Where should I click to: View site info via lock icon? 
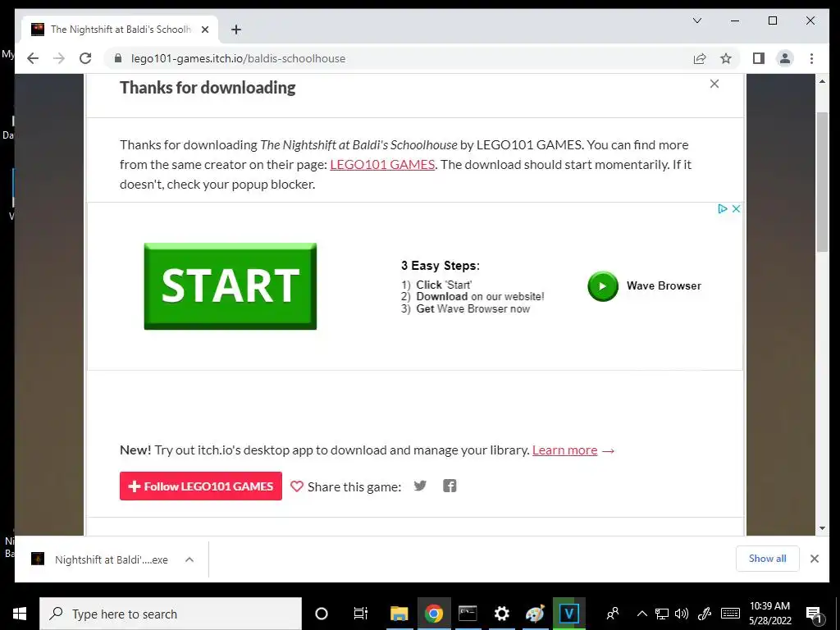tap(118, 58)
